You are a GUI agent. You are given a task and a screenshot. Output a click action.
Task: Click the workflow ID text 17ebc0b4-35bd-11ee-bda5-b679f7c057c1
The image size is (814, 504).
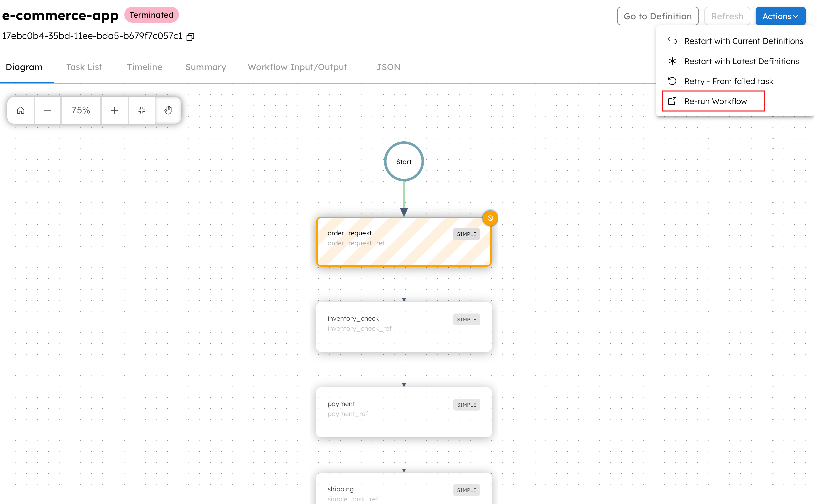[92, 36]
